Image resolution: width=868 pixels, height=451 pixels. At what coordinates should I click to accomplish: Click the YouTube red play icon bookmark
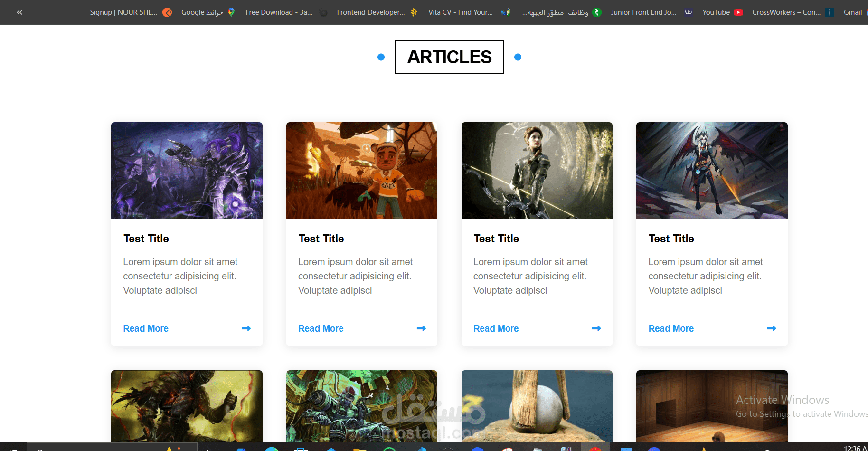coord(738,12)
